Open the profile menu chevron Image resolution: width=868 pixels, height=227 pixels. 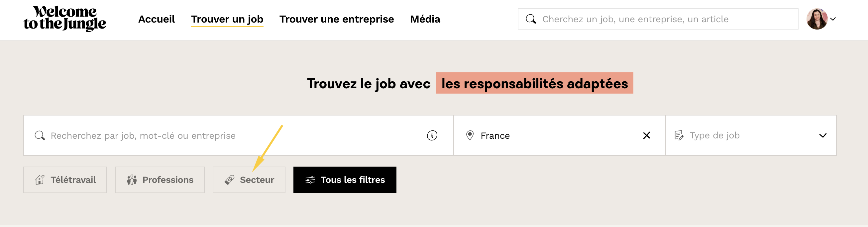(x=833, y=19)
